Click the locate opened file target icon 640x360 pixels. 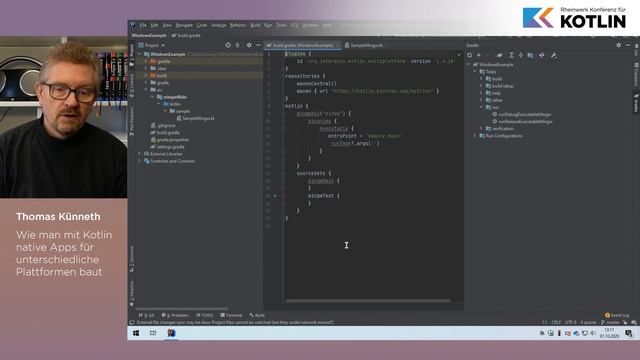point(228,45)
